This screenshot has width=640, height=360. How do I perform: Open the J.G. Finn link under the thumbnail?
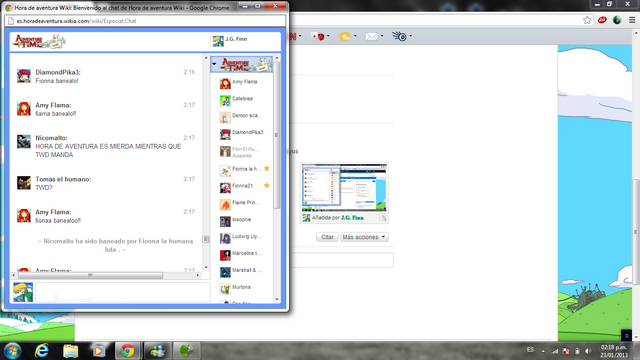(x=352, y=218)
